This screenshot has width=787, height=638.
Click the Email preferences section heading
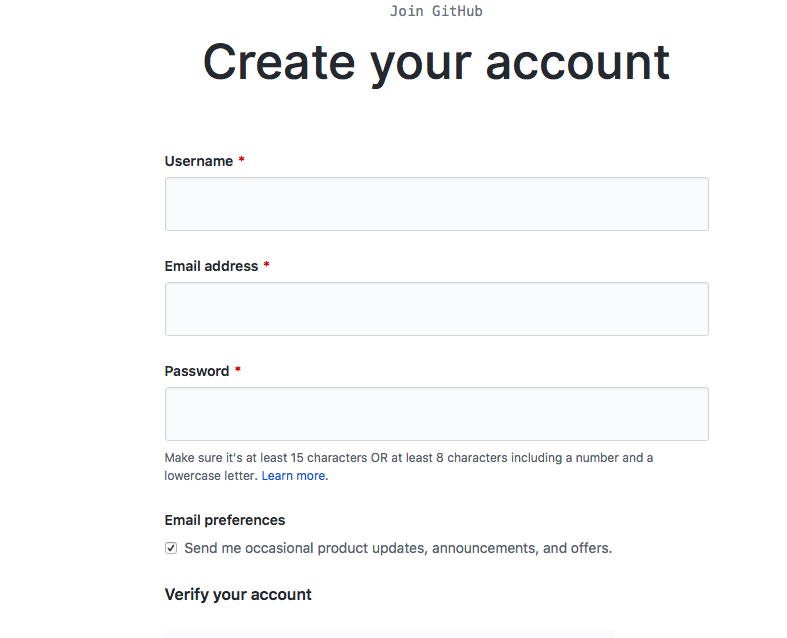pyautogui.click(x=225, y=520)
